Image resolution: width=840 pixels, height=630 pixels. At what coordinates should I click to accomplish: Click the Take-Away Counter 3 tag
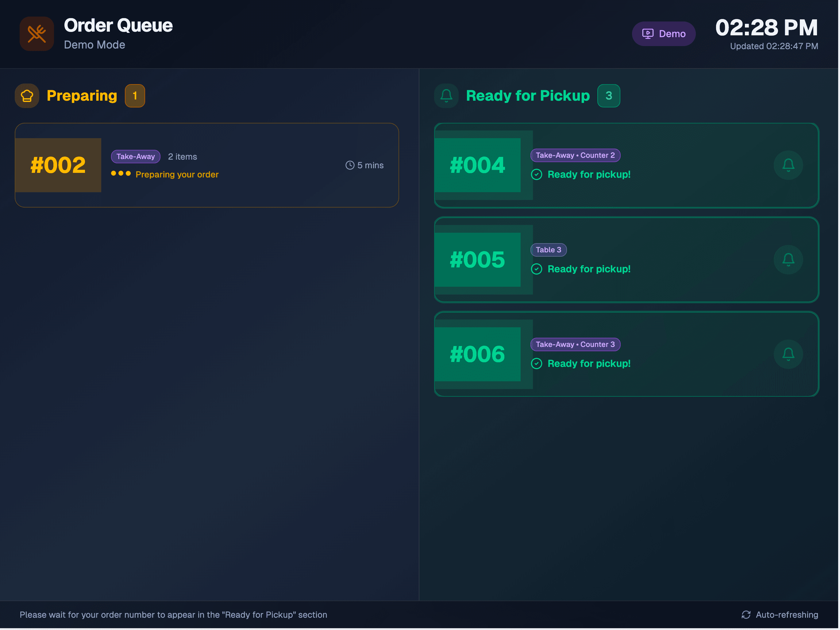click(575, 345)
